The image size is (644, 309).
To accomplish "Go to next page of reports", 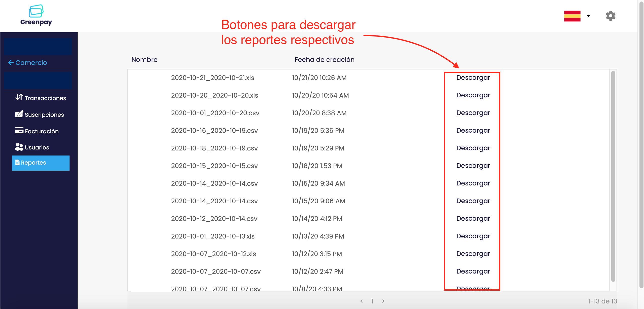I will [383, 301].
